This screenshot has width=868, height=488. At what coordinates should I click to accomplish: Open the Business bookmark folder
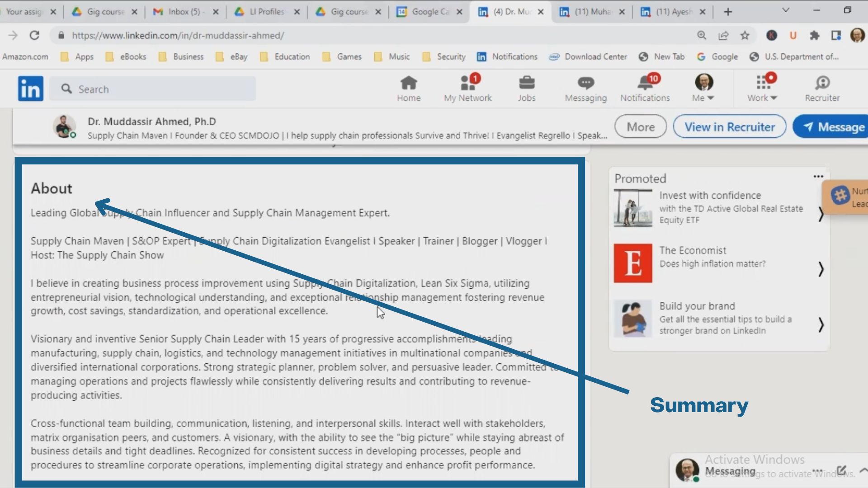point(181,56)
